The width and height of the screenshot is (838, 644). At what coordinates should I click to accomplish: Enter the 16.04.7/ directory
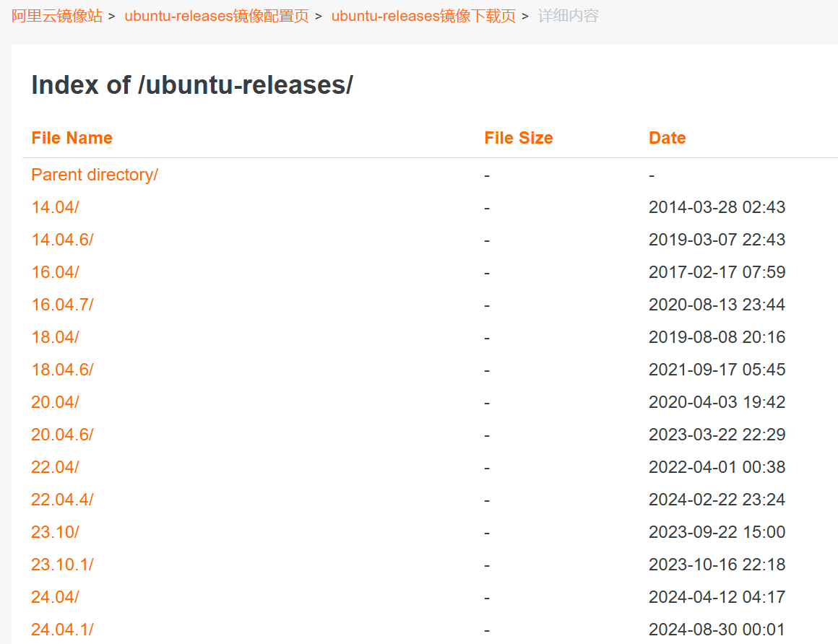pyautogui.click(x=62, y=305)
